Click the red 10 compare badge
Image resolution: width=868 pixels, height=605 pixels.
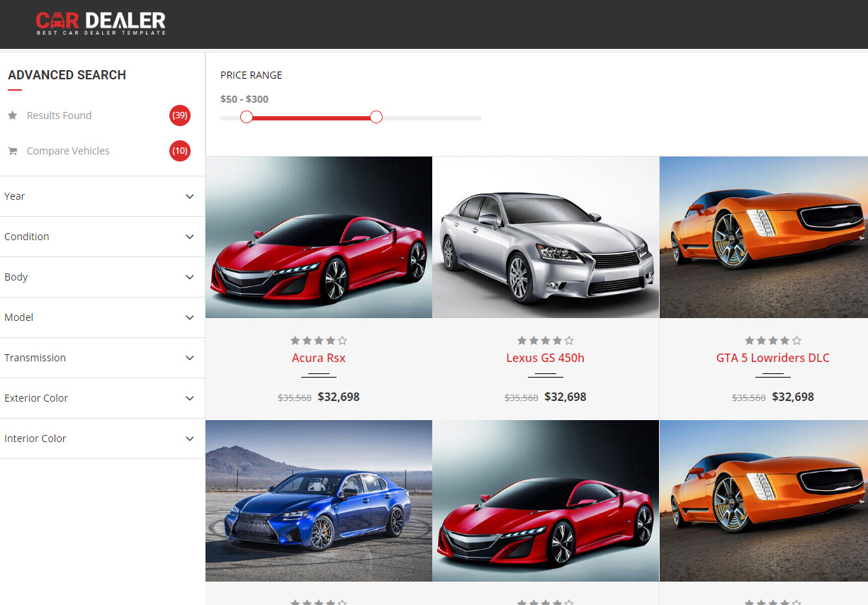(x=180, y=151)
